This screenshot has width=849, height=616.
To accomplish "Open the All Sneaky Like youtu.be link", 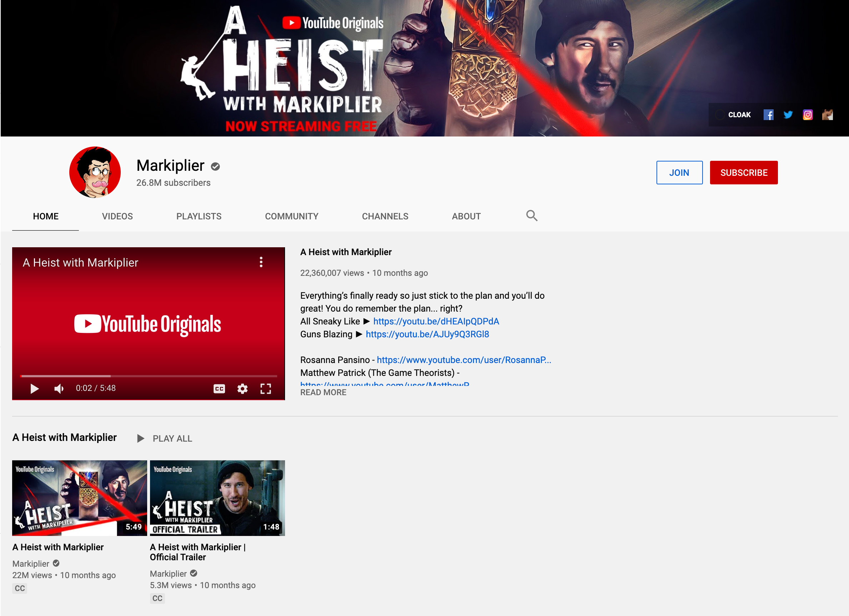I will click(x=436, y=322).
